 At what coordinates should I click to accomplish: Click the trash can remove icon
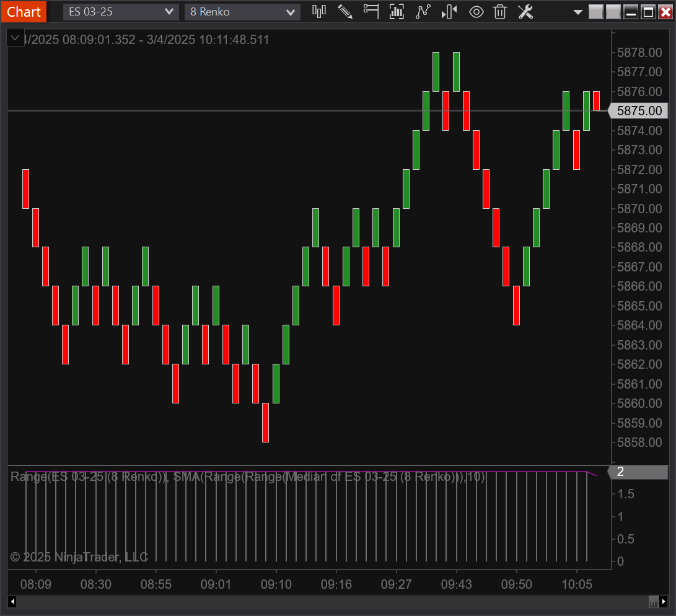click(500, 12)
